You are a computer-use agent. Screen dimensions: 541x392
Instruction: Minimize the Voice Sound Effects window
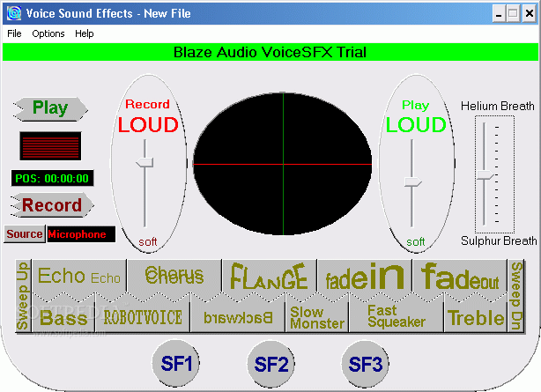(499, 14)
